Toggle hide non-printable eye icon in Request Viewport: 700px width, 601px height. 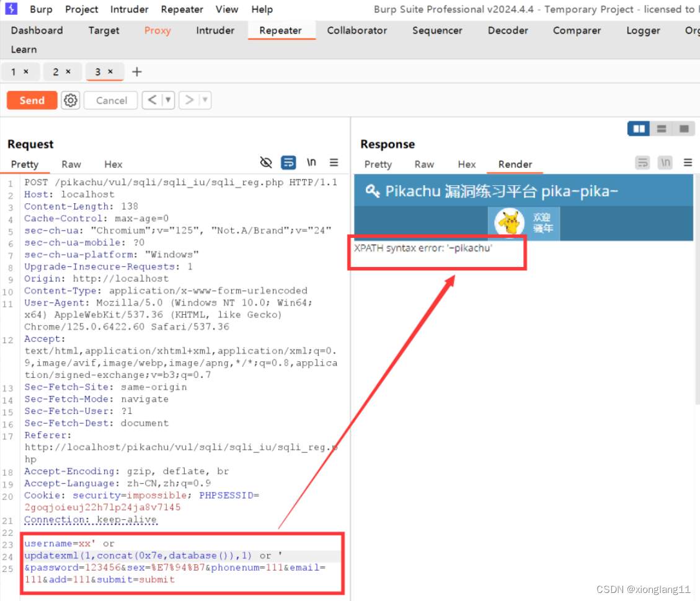coord(266,162)
